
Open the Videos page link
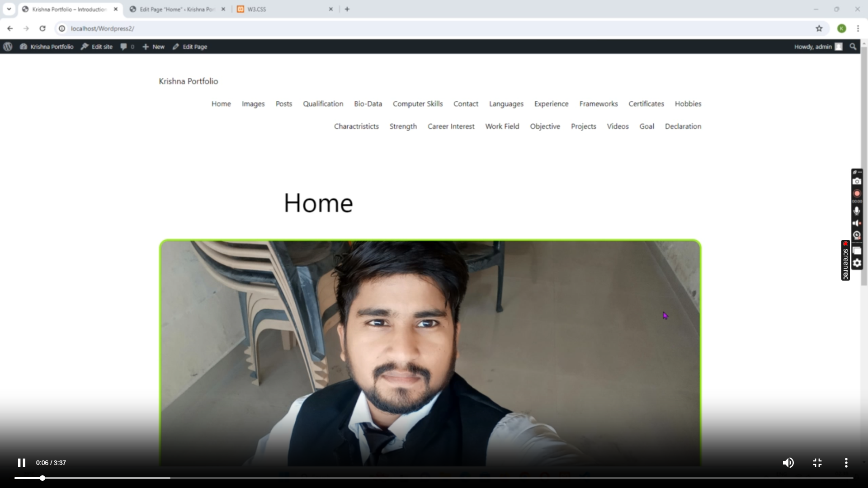pos(618,126)
